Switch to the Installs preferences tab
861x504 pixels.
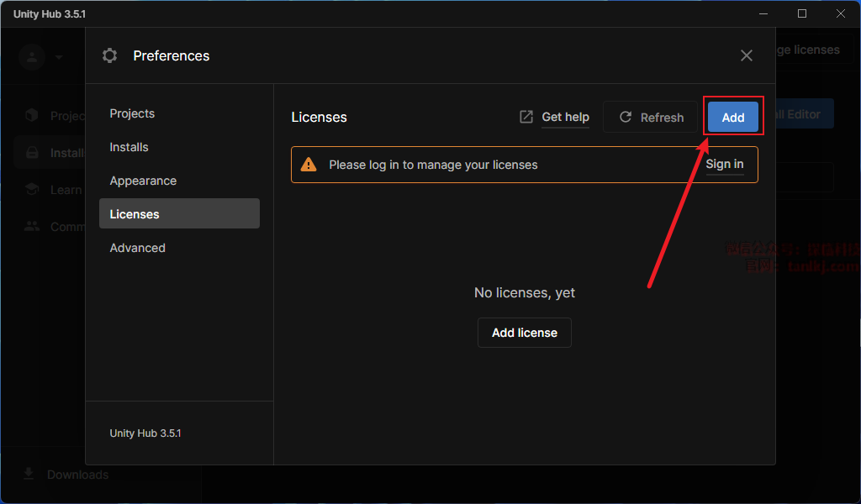coord(129,147)
